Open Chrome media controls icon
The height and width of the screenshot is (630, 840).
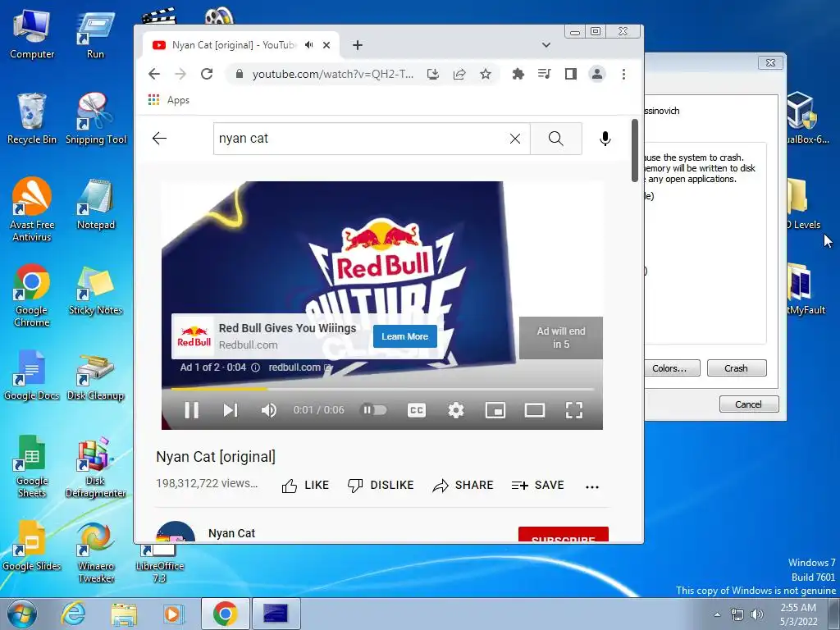point(545,74)
